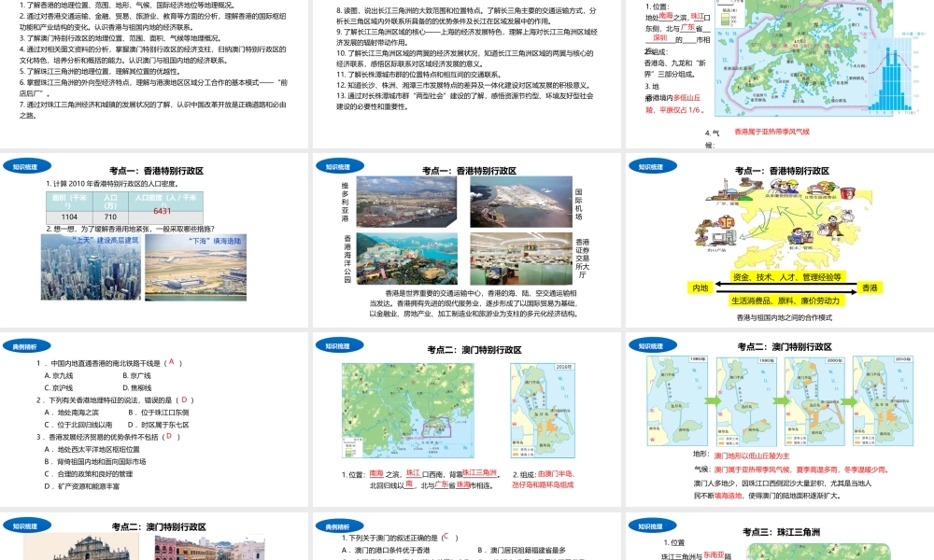Viewport: 934px width, 560px height.
Task: Click the 知识梳理 badge on the Macau four-map slide
Action: pos(652,345)
